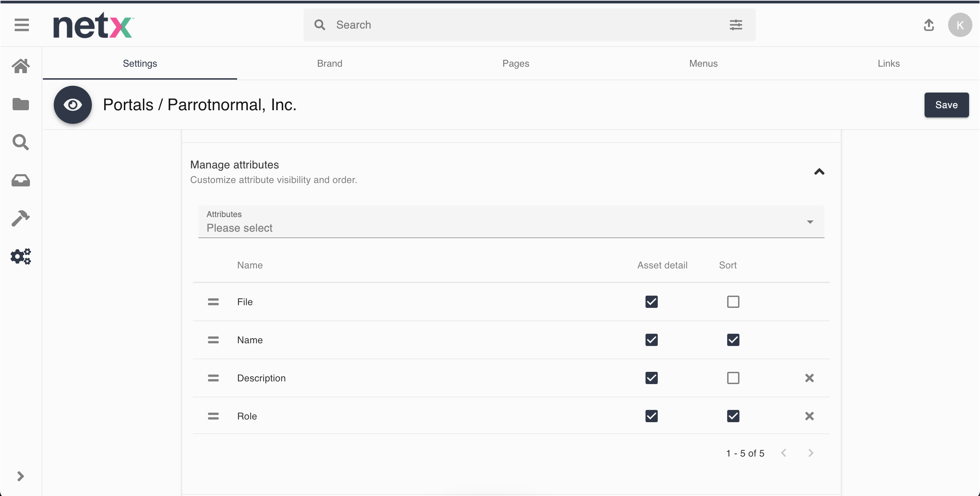The height and width of the screenshot is (496, 980).
Task: Click the sidebar search magnifier icon
Action: [x=21, y=142]
